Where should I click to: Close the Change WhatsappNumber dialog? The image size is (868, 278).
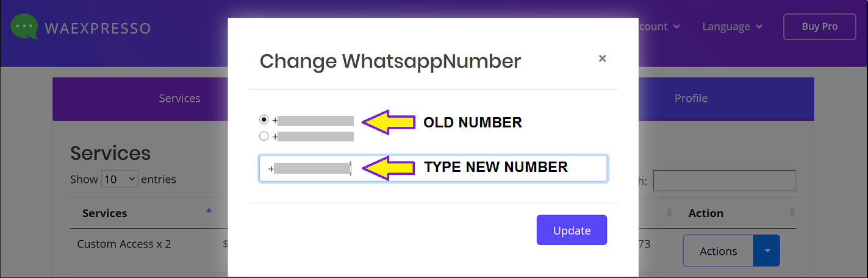pos(602,59)
